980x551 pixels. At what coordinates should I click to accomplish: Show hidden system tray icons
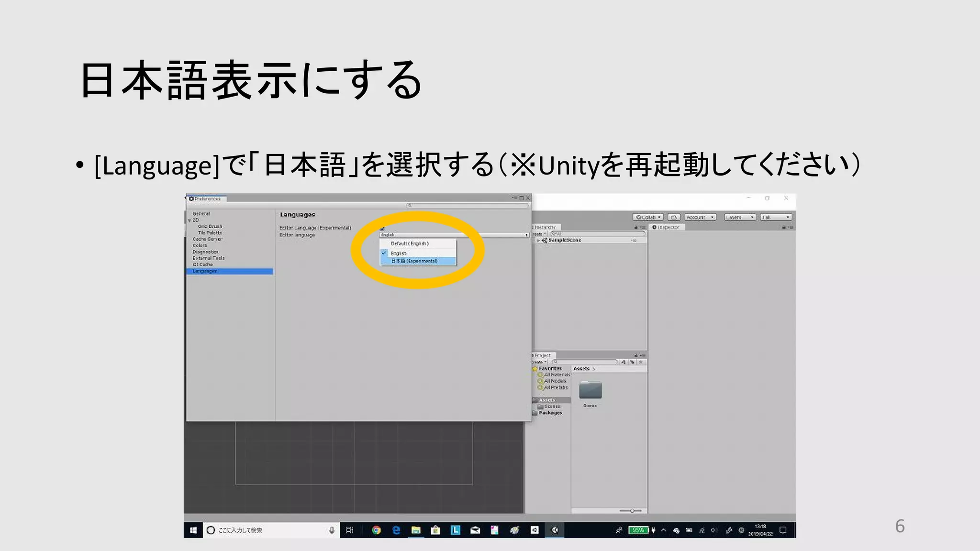point(664,530)
